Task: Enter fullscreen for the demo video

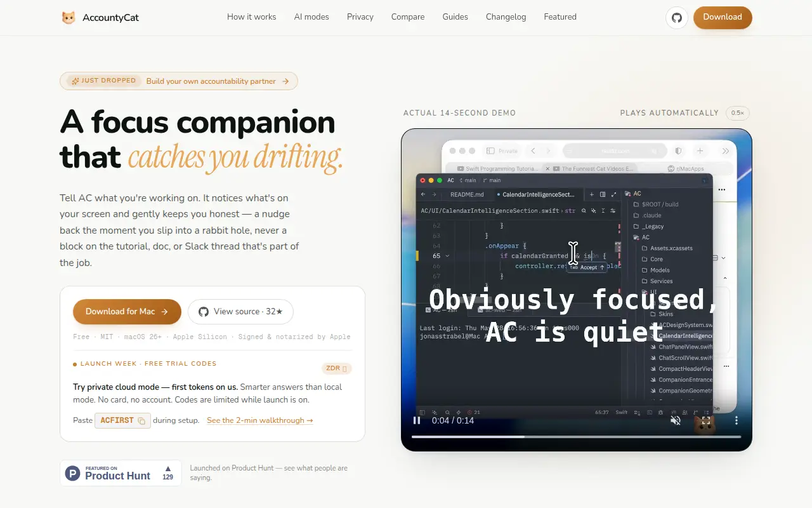Action: tap(706, 420)
